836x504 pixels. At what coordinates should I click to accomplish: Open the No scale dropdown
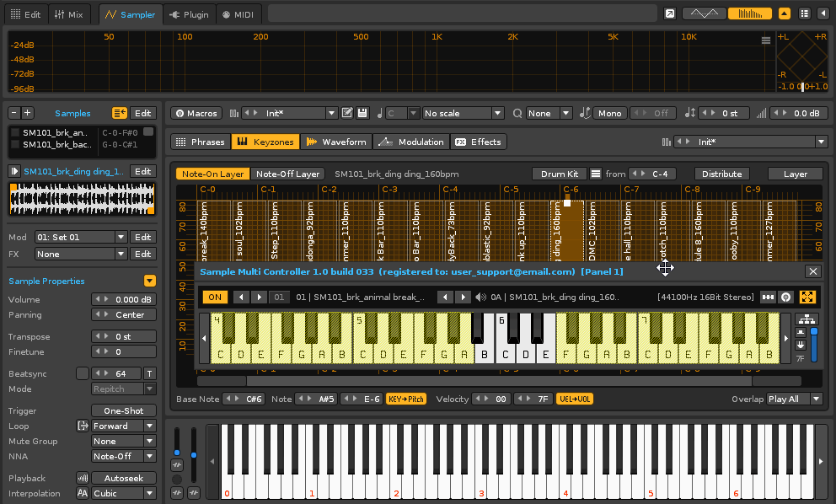pos(463,114)
